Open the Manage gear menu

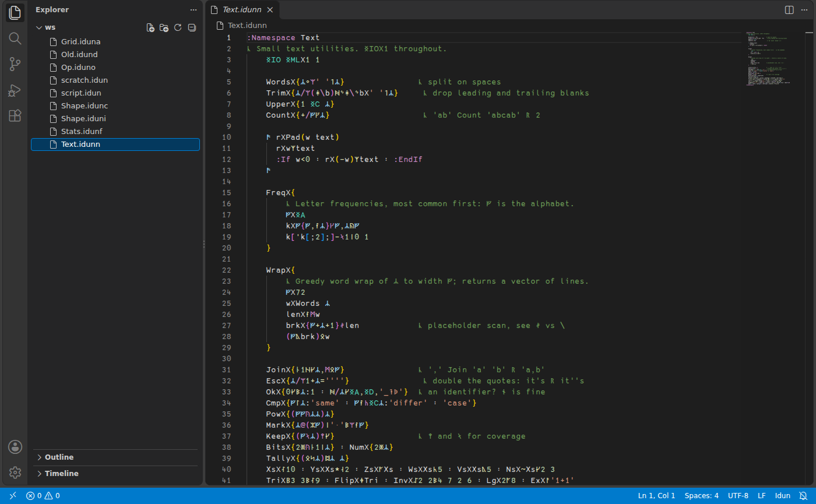(15, 473)
